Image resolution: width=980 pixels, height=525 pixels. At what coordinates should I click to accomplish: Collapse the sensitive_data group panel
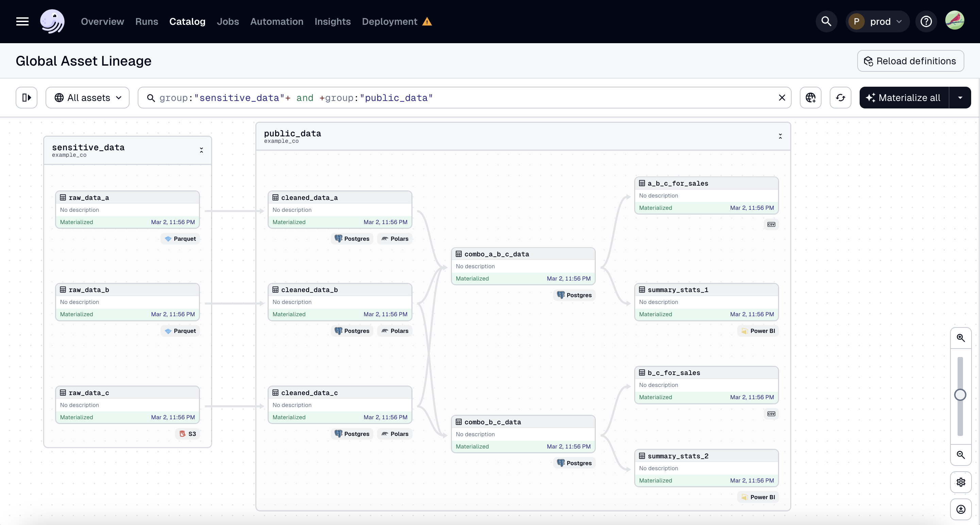tap(202, 150)
